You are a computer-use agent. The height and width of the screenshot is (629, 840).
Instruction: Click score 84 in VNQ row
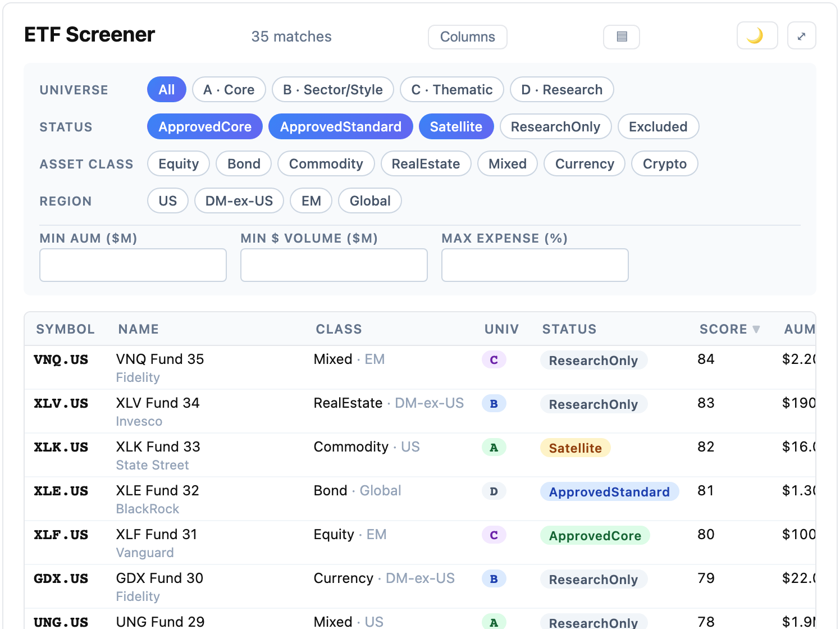(x=706, y=359)
